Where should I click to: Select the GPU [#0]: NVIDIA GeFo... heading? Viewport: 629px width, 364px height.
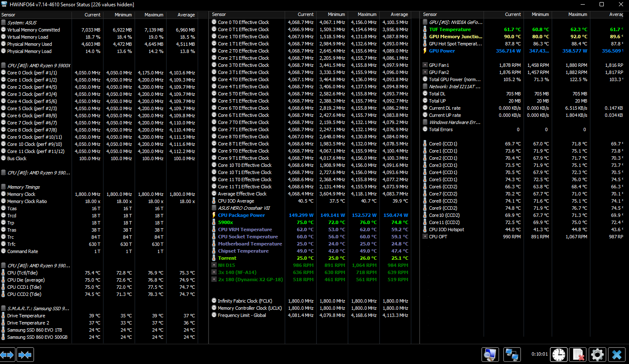click(x=456, y=22)
